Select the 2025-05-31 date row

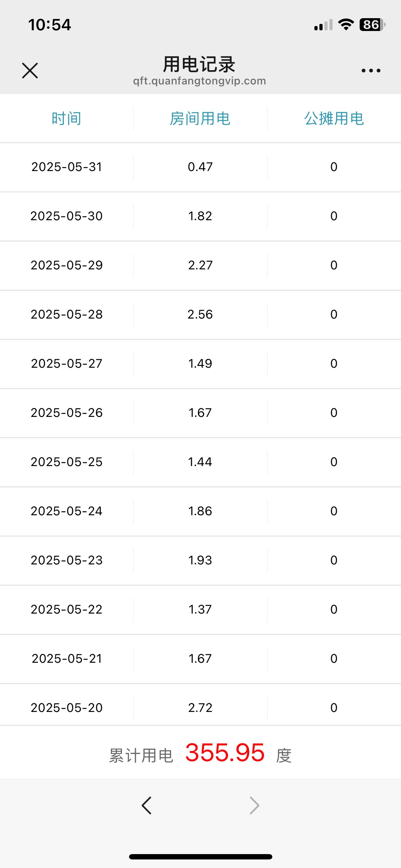(x=200, y=167)
